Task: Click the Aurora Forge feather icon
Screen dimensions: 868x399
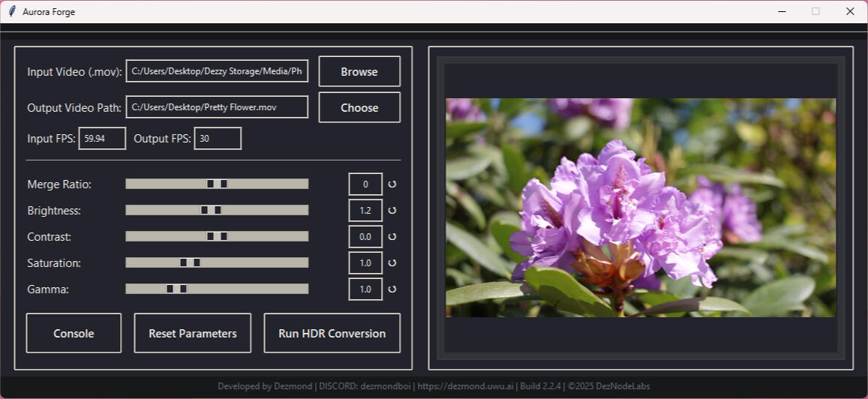Action: [12, 11]
